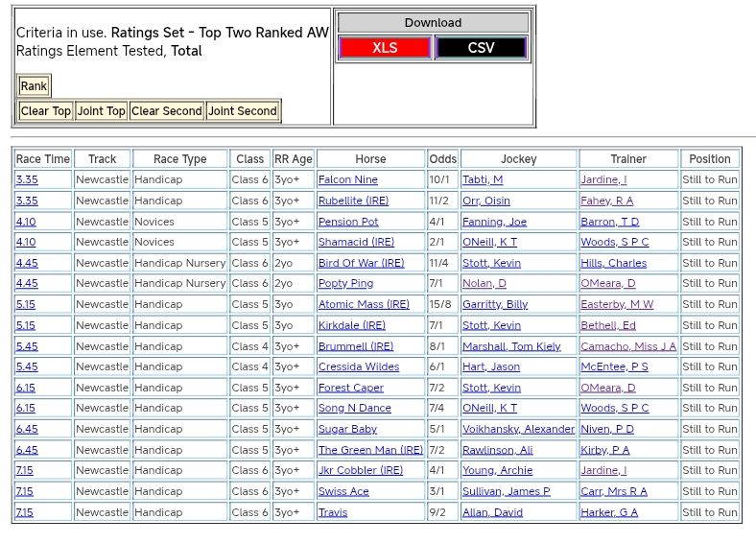Open horse link Falcon Nine

pos(348,180)
